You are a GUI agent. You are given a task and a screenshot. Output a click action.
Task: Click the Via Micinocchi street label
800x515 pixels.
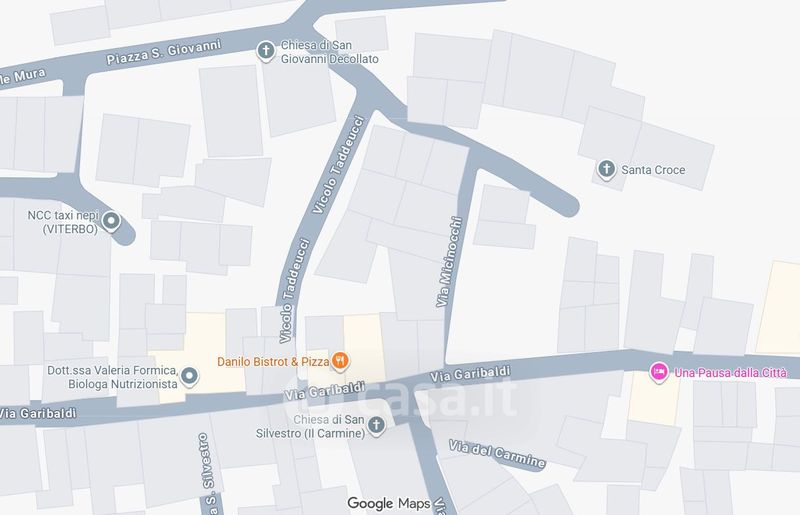[449, 262]
